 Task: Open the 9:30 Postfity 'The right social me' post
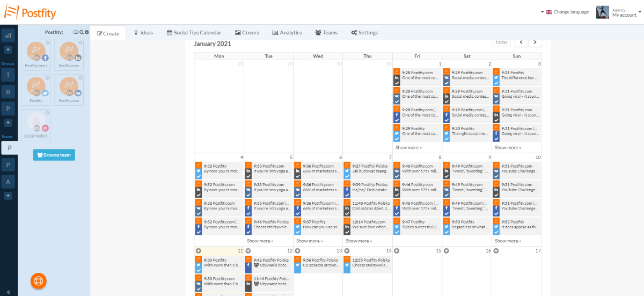pyautogui.click(x=466, y=133)
